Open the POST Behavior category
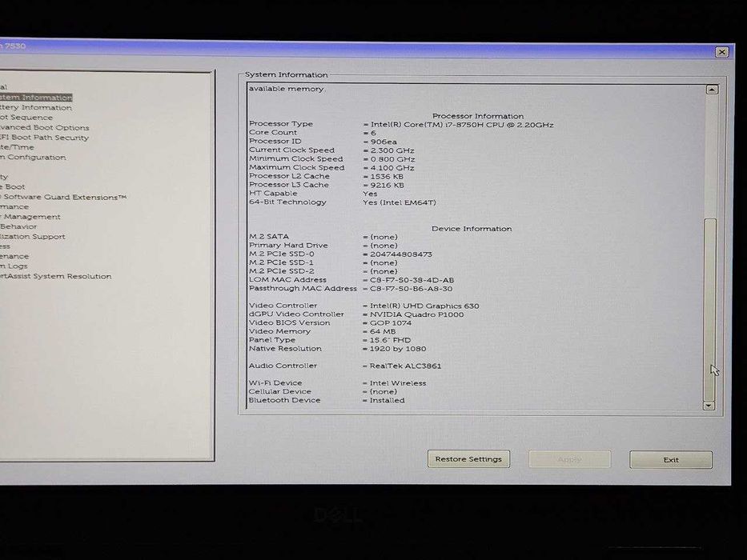The image size is (747, 560). [18, 226]
